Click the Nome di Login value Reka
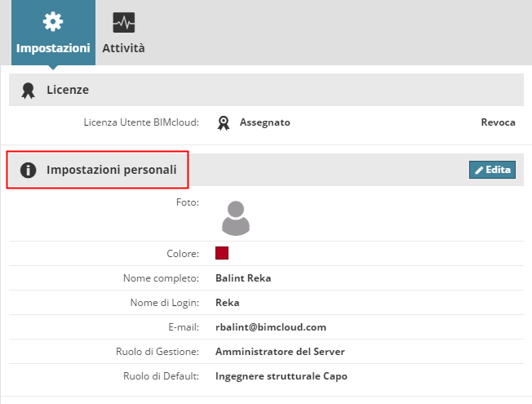Image resolution: width=532 pixels, height=404 pixels. click(x=227, y=302)
